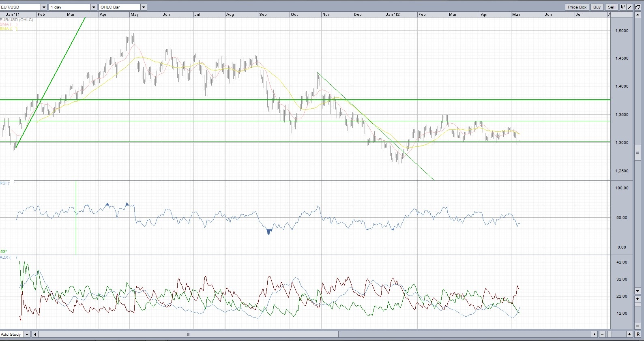This screenshot has height=341, width=644.
Task: Zoom in horizontally with plus icon
Action: coord(629,335)
